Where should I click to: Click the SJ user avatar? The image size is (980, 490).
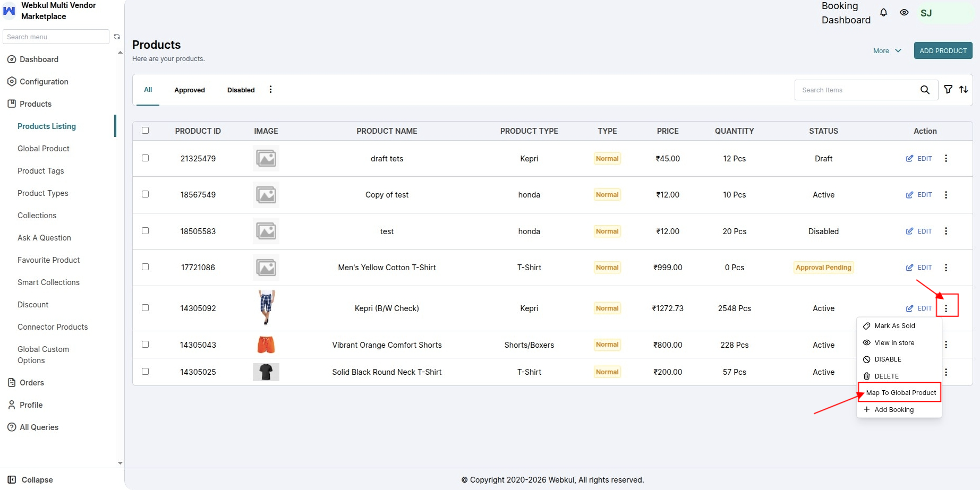tap(926, 13)
